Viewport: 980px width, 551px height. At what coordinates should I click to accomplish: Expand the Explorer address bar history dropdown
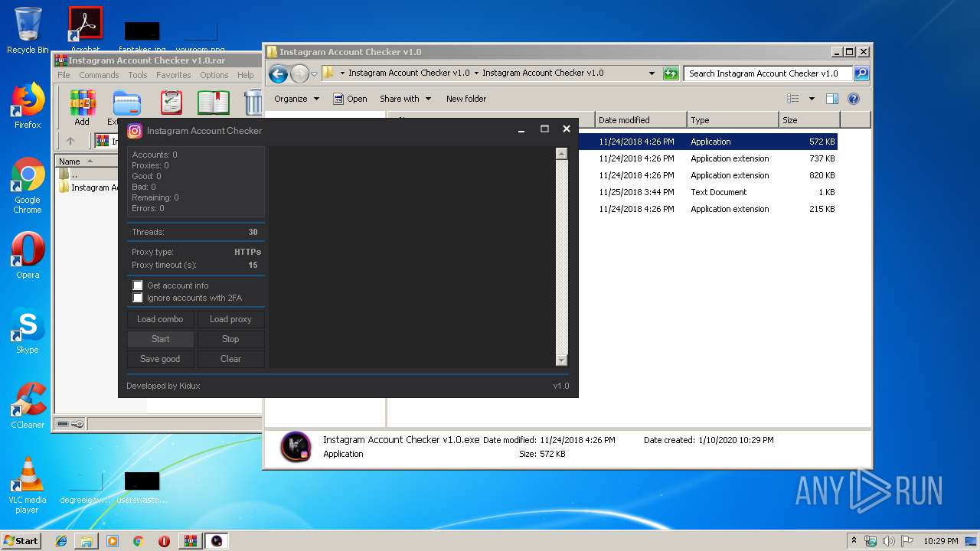point(652,73)
